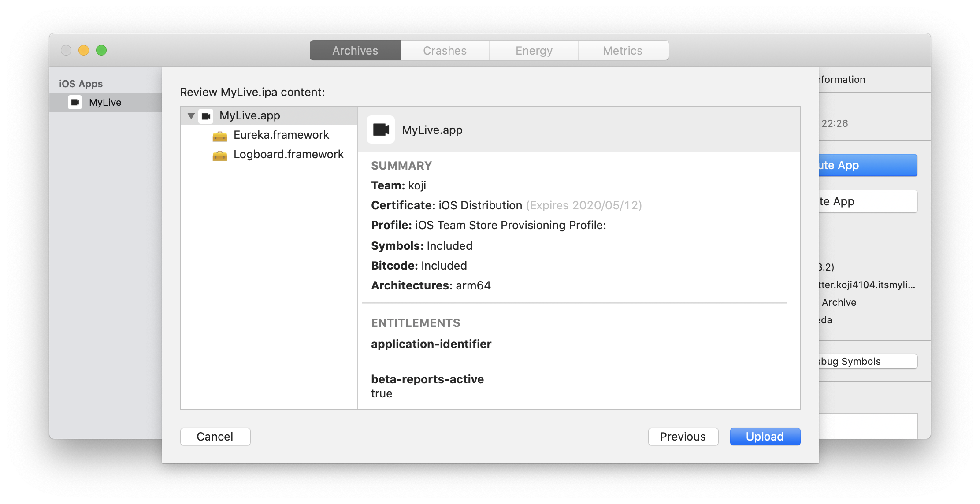Image resolution: width=980 pixels, height=504 pixels.
Task: Go back with the Previous button
Action: click(x=683, y=437)
